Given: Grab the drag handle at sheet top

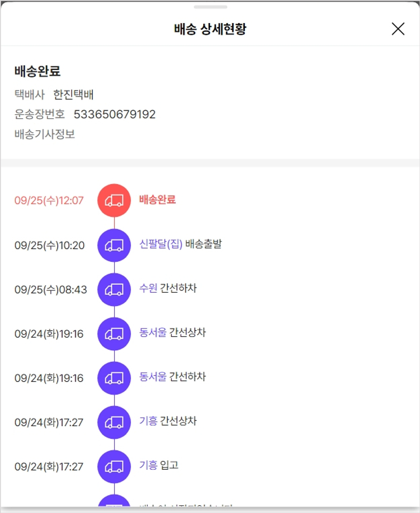Looking at the screenshot, I should coord(211,7).
